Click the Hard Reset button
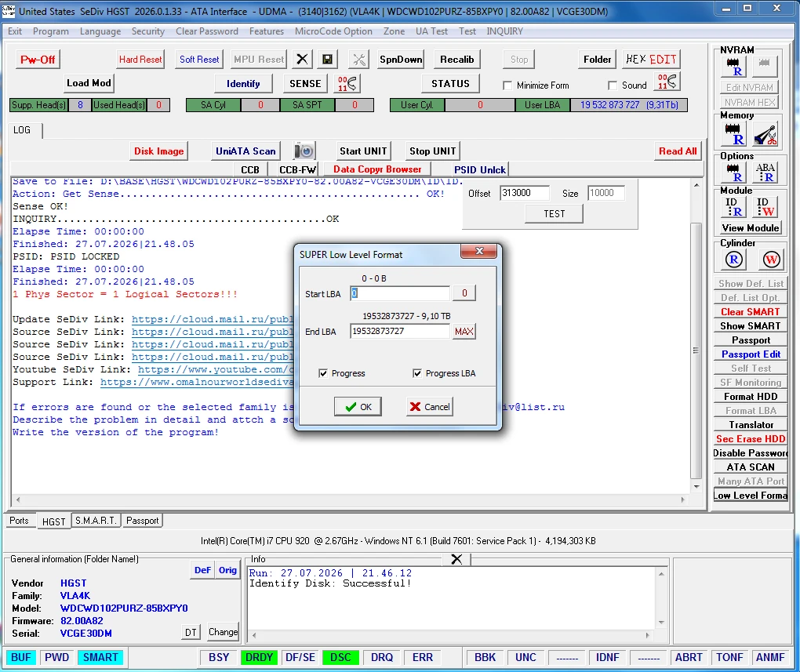Screen dimensions: 800x672 click(140, 59)
